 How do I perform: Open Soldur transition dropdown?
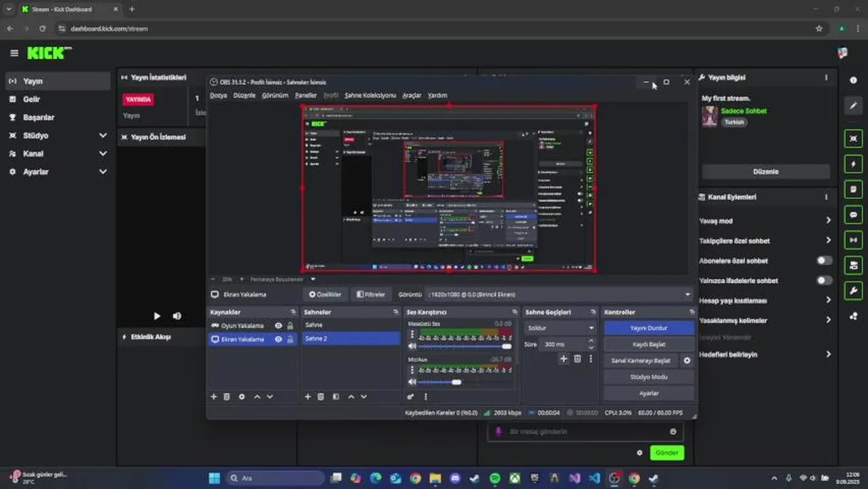tap(560, 328)
